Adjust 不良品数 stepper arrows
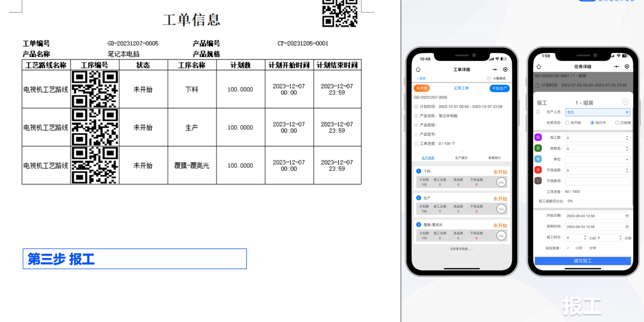This screenshot has height=322, width=644. 627,170
